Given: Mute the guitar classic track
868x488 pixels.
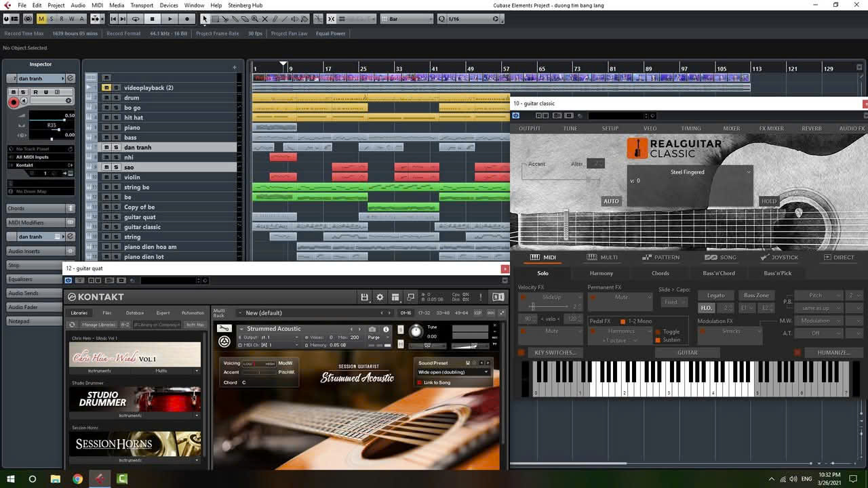Looking at the screenshot, I should point(106,227).
